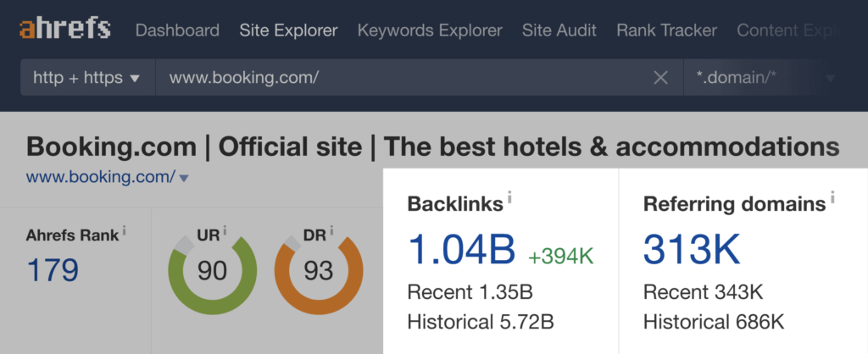Click inside the URL input field

tap(398, 78)
